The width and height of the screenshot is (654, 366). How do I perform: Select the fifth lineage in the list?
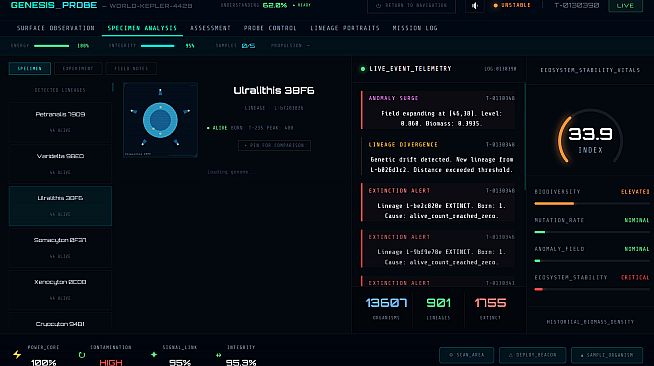[60, 290]
